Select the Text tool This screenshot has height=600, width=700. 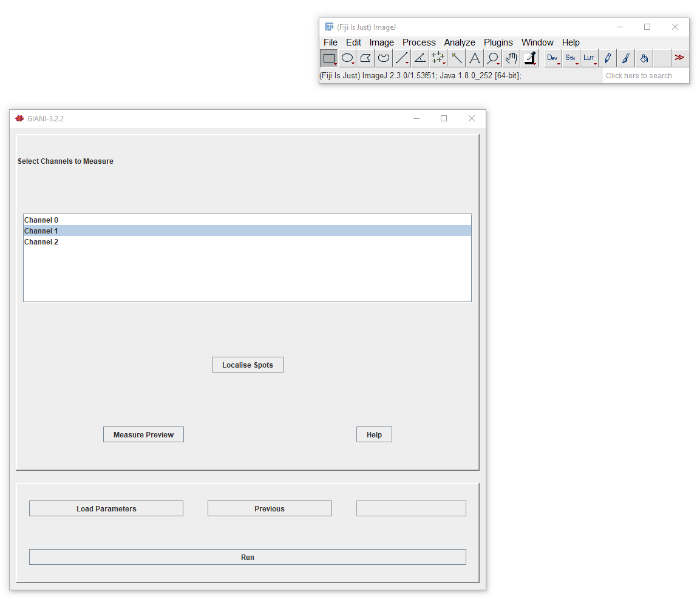(x=475, y=58)
